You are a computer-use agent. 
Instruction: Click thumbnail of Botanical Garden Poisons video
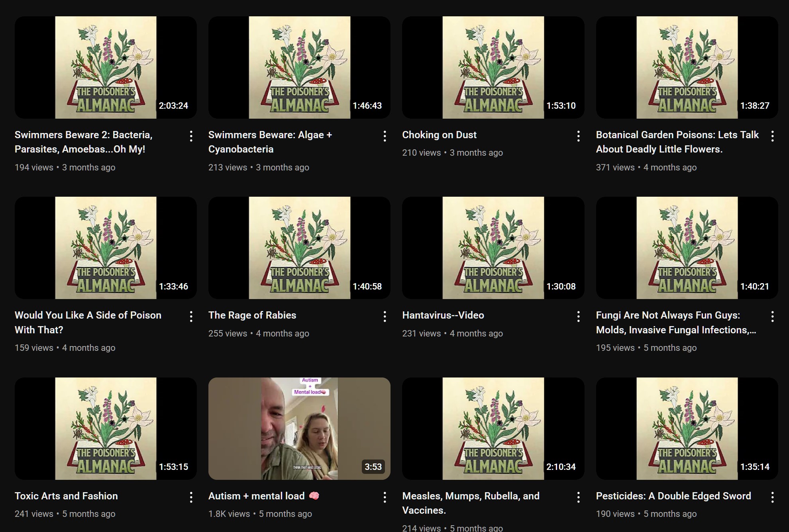(x=687, y=67)
